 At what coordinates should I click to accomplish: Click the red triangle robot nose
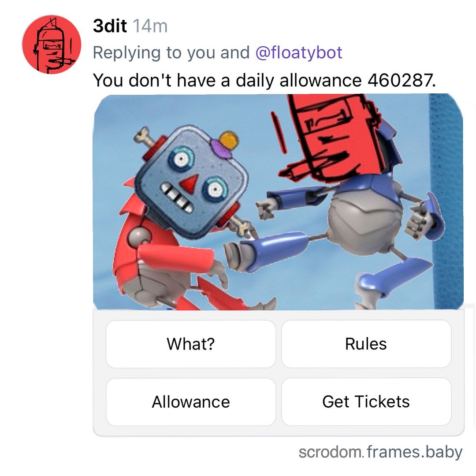(190, 183)
